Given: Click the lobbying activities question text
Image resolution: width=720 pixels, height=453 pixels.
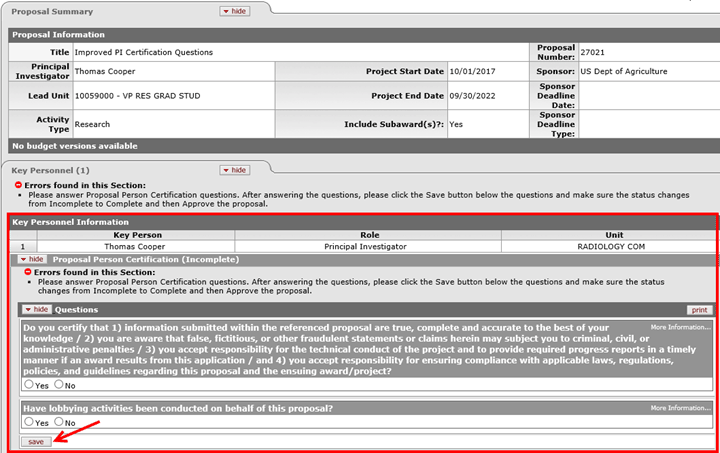Looking at the screenshot, I should coord(178,408).
